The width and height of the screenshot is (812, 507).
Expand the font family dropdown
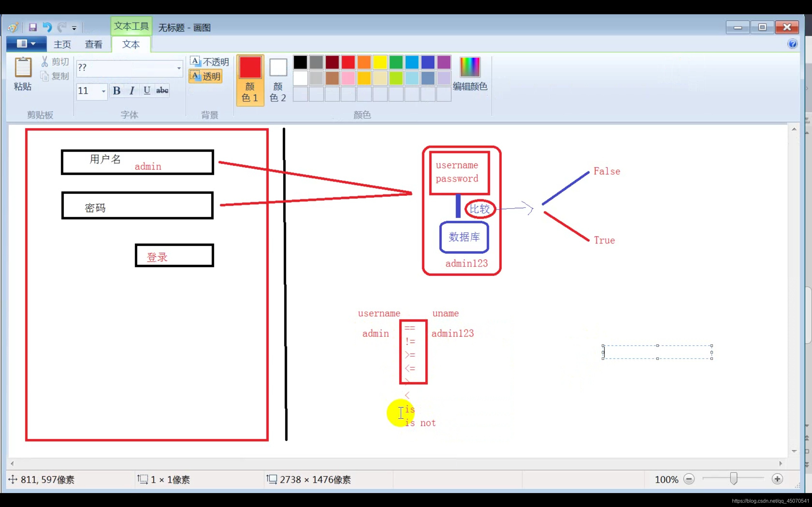179,68
